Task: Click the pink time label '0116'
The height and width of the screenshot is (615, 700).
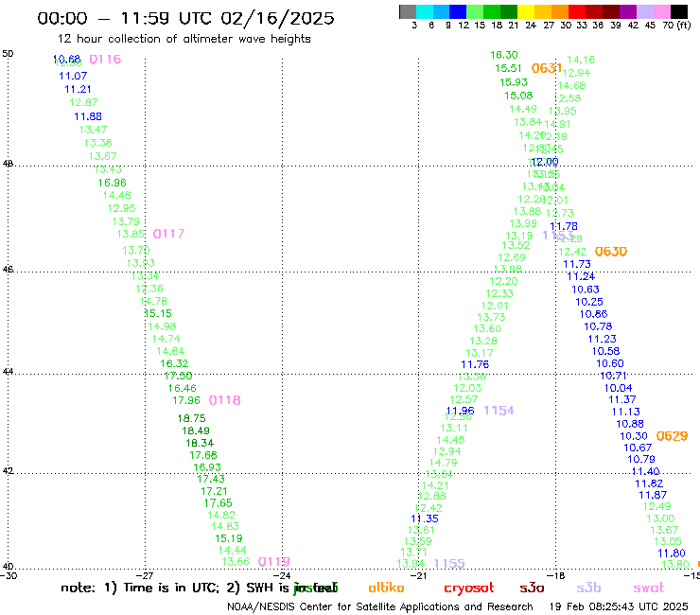Action: click(105, 60)
